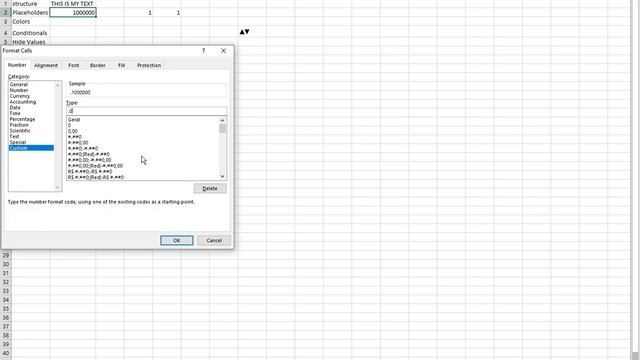Select row 30 header
The width and height of the screenshot is (640, 360).
6,264
